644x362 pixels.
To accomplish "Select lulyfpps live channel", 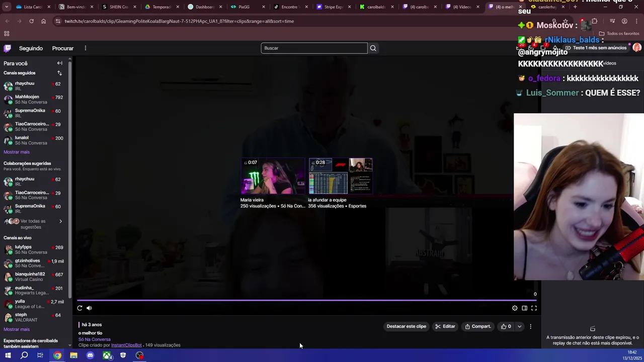I will coord(35,250).
